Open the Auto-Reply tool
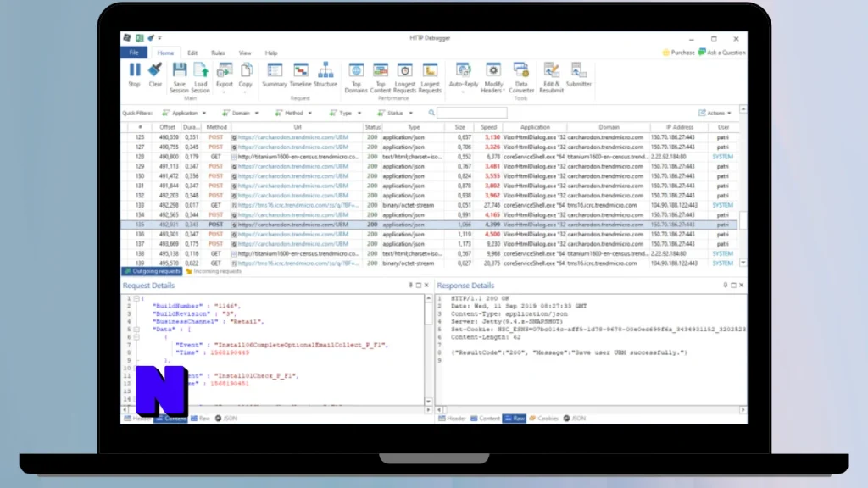 click(x=464, y=75)
